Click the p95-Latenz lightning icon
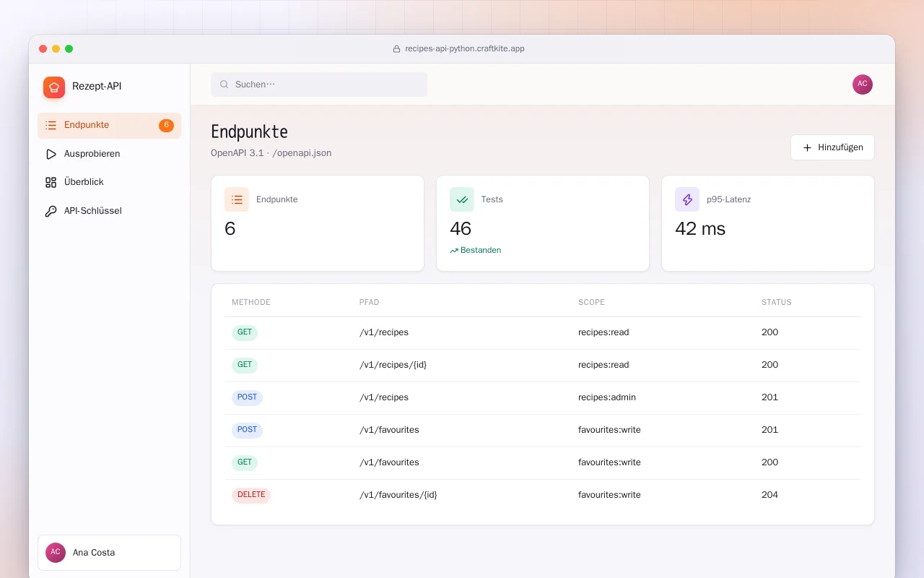924x578 pixels. tap(687, 199)
